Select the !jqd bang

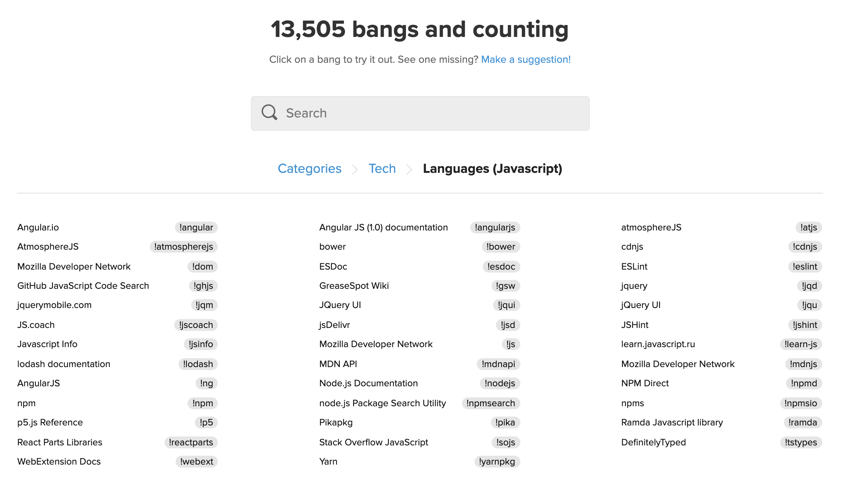click(809, 286)
